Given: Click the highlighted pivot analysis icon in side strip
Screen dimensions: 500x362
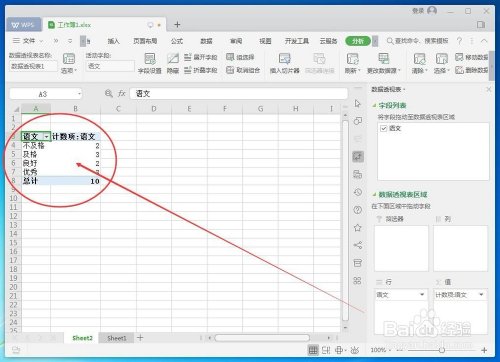Looking at the screenshot, I should [358, 156].
